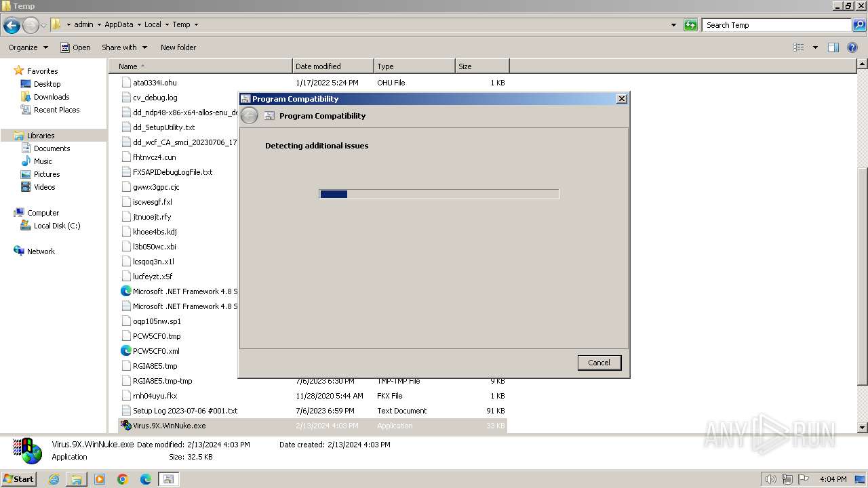Open Documents library
The width and height of the screenshot is (868, 488).
click(x=52, y=148)
